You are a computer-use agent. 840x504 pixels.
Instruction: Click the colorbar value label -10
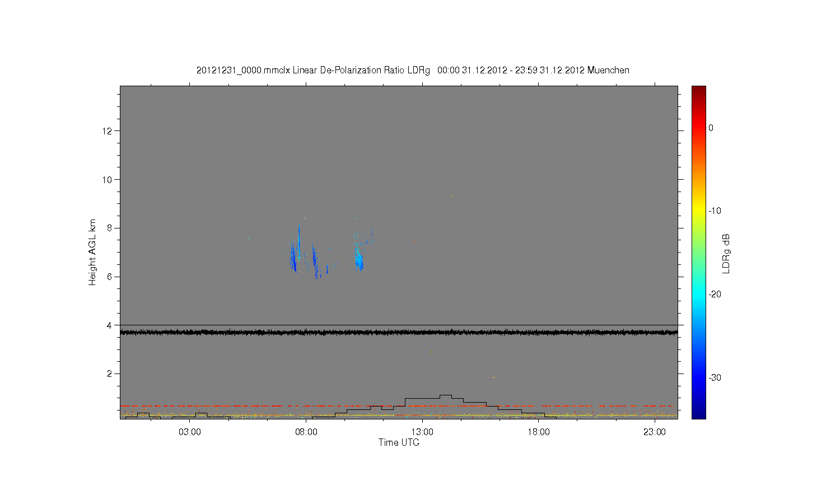point(715,211)
